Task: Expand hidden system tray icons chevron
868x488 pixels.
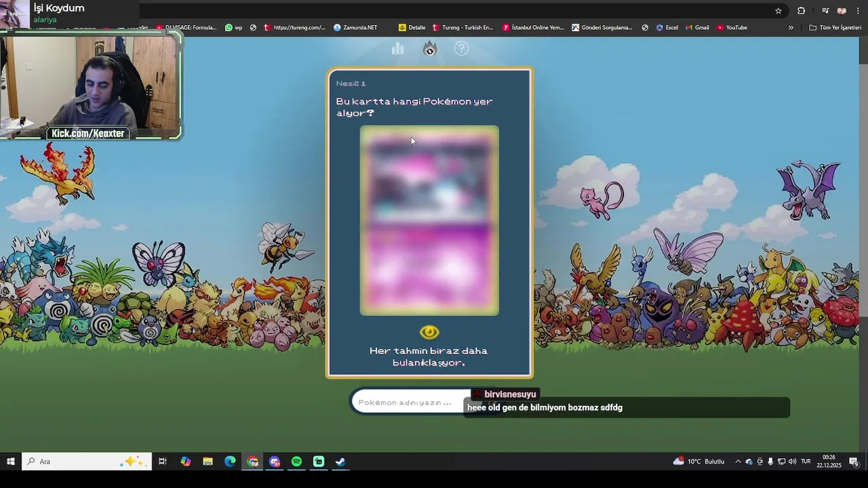Action: 738,462
